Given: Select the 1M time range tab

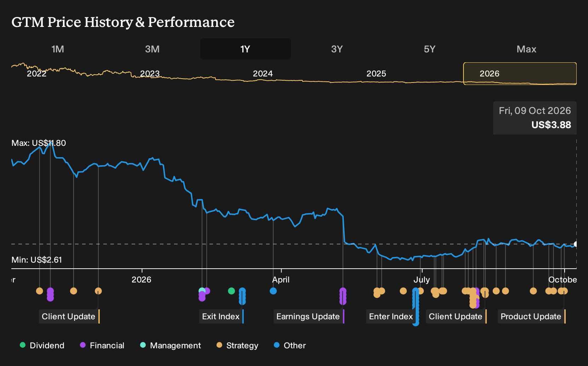Looking at the screenshot, I should pos(58,49).
